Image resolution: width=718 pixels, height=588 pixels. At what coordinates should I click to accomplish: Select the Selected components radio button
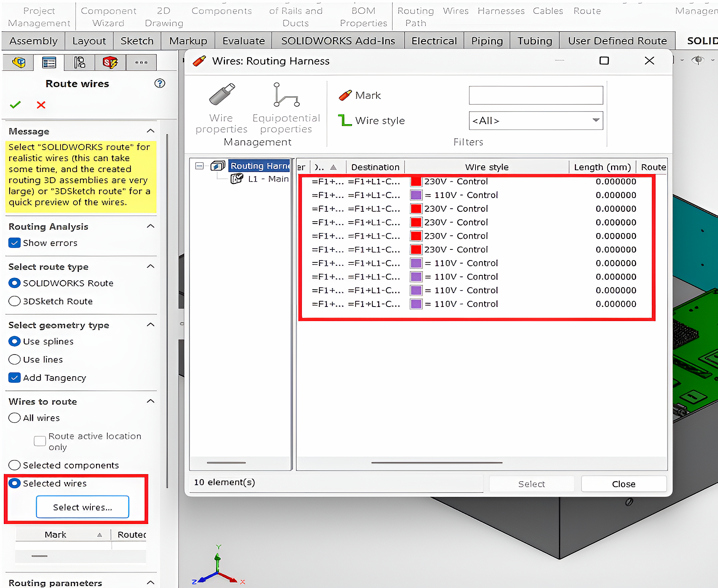coord(14,465)
